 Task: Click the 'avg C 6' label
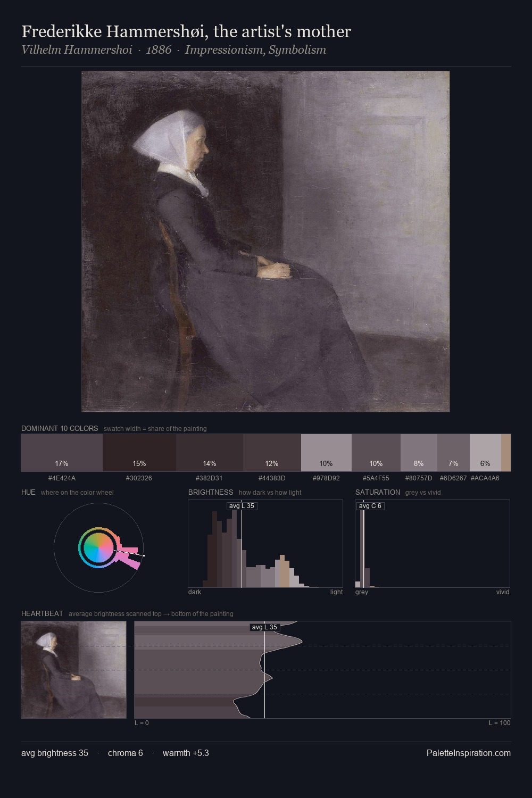point(370,506)
